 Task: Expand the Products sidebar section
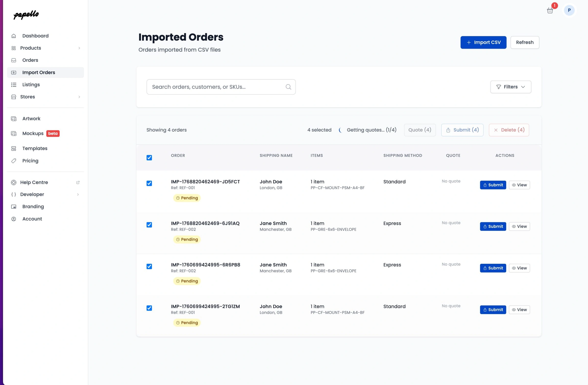(x=79, y=48)
